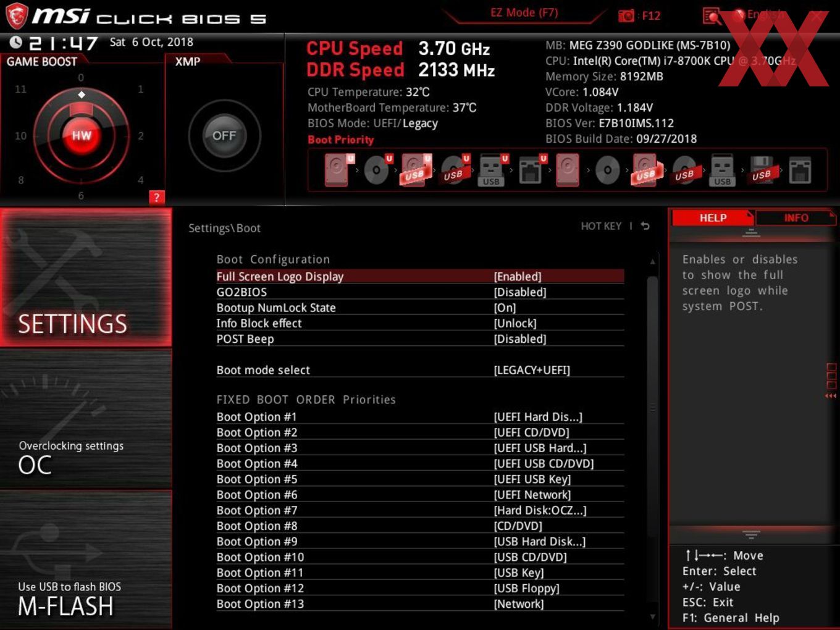This screenshot has width=840, height=630.
Task: Take a screenshot with the F12 camera icon
Action: [x=626, y=16]
